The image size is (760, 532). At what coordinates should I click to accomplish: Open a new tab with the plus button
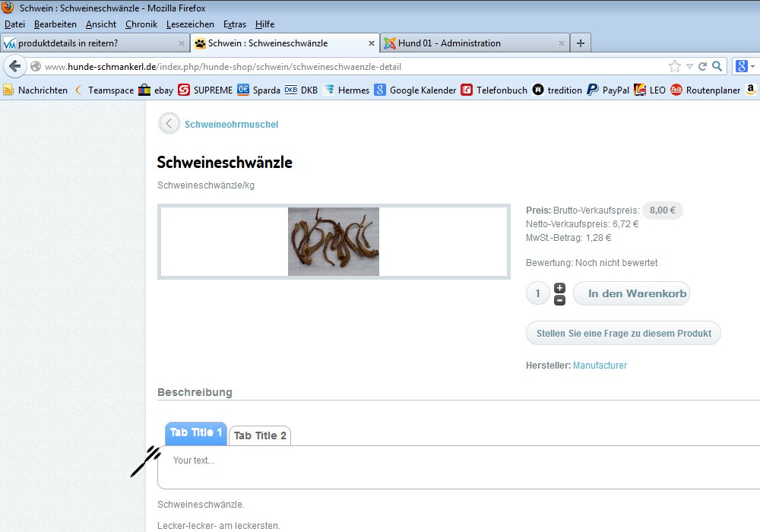point(581,43)
